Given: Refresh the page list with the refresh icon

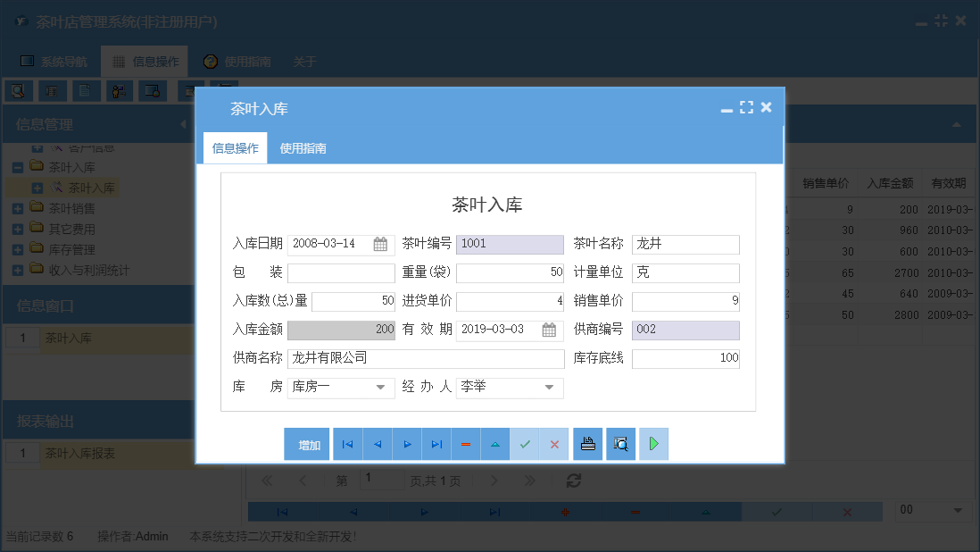Looking at the screenshot, I should click(573, 481).
